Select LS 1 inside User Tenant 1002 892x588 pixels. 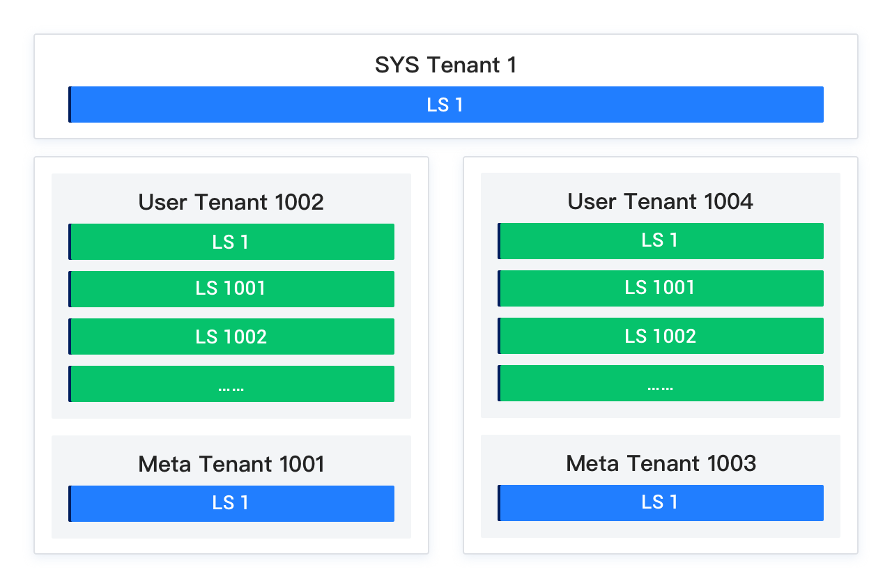(231, 242)
